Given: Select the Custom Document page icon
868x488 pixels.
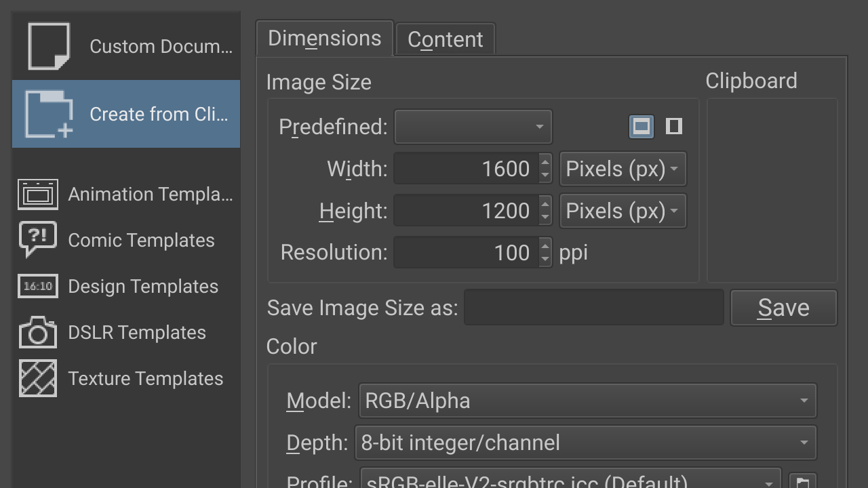Looking at the screenshot, I should point(49,46).
